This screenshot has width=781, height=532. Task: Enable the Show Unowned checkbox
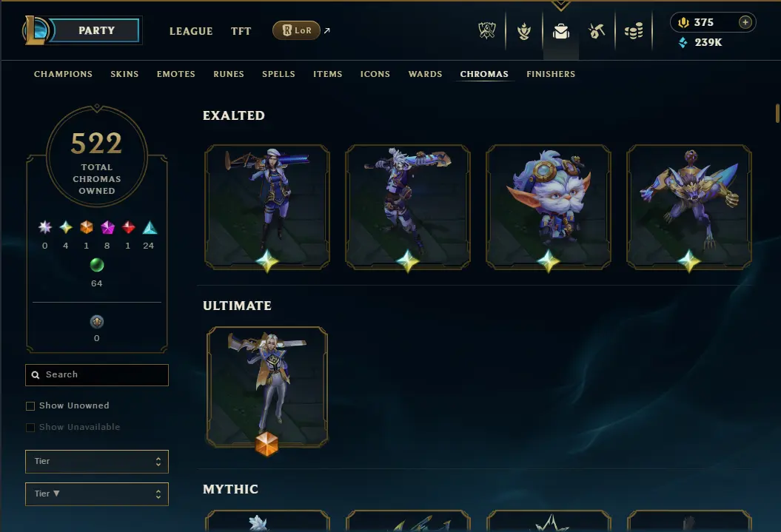pyautogui.click(x=30, y=406)
